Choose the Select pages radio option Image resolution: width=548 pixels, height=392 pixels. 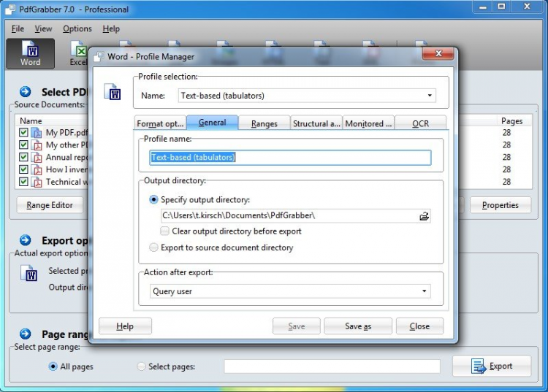(141, 366)
